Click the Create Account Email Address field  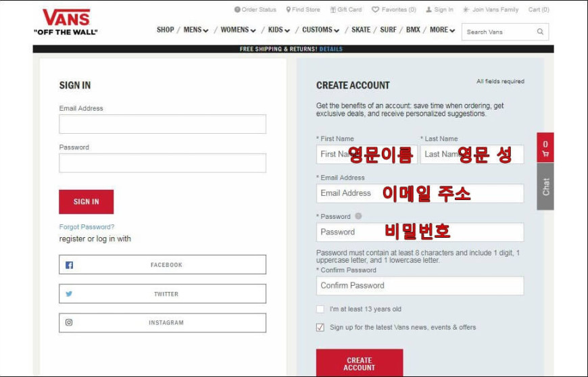tap(420, 193)
